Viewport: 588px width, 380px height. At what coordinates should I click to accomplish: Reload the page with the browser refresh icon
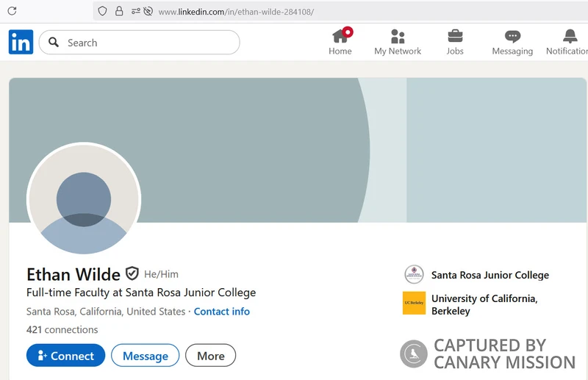pos(12,11)
